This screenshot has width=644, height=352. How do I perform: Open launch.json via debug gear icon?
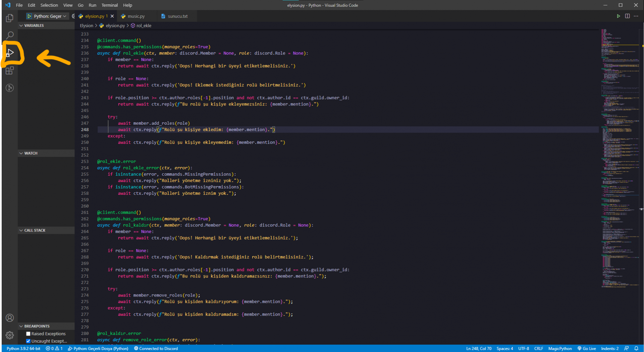[x=73, y=16]
